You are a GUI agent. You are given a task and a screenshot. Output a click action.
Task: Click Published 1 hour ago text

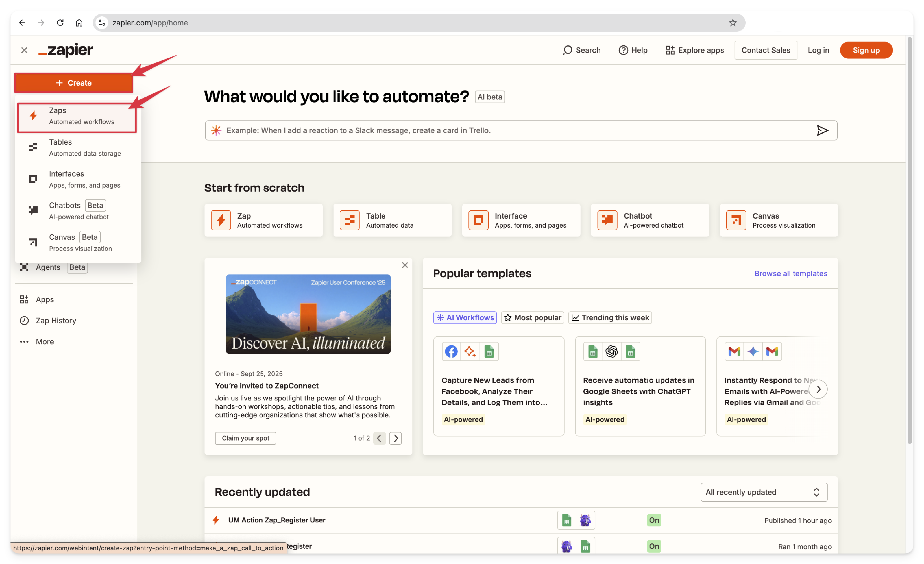click(798, 520)
